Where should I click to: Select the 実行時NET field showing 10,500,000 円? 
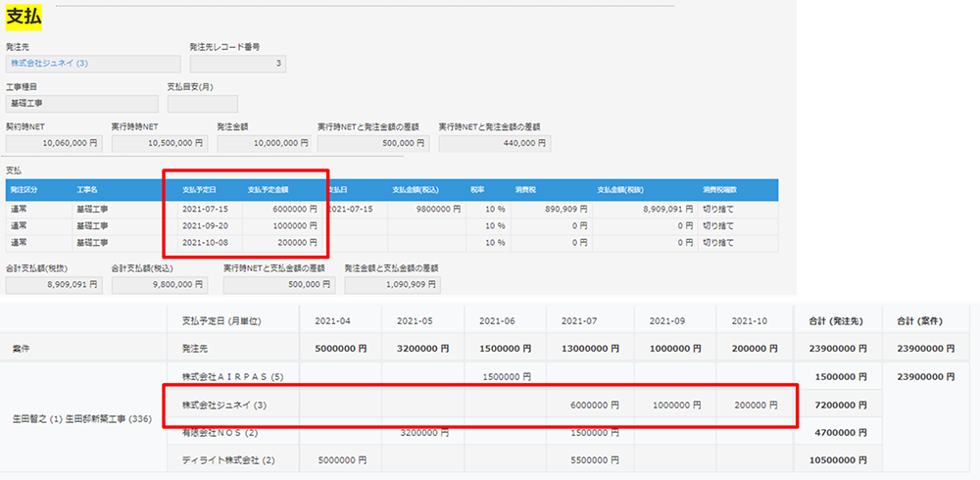[x=159, y=143]
